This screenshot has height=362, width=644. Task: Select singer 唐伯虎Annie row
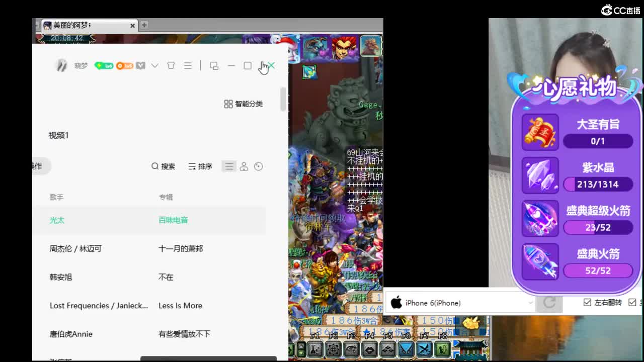(x=71, y=334)
